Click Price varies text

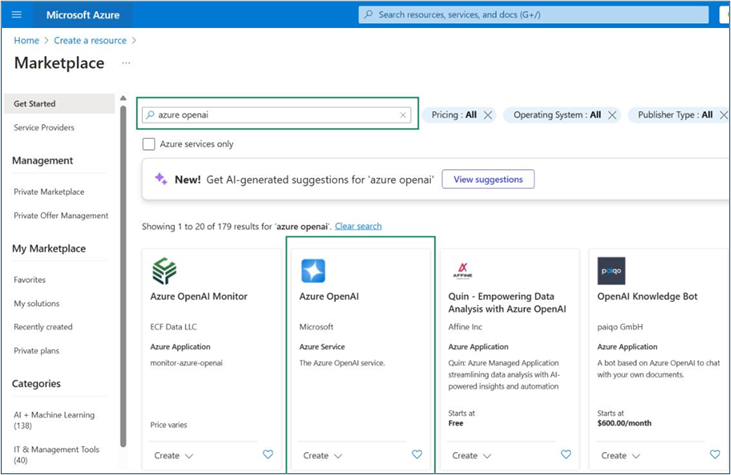[169, 425]
